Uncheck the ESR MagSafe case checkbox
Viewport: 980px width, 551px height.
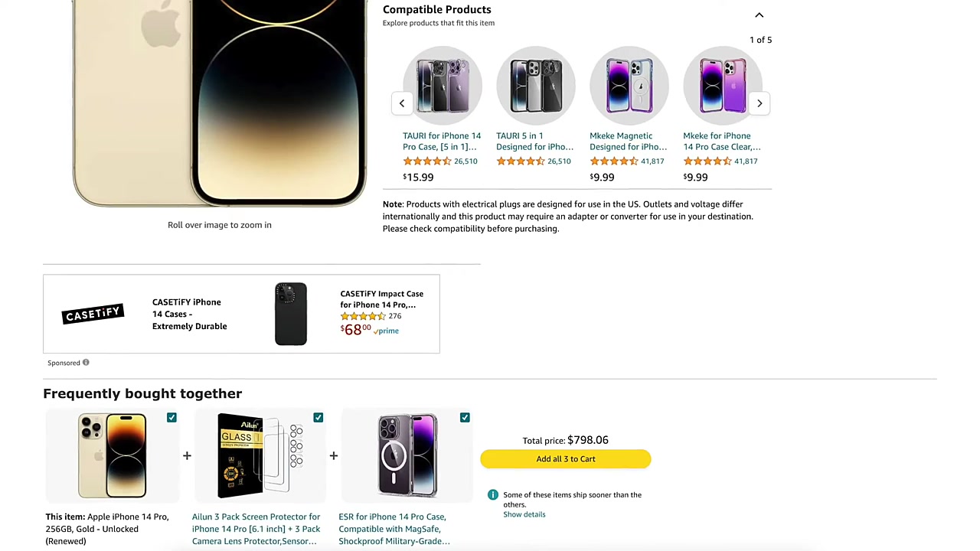click(465, 417)
